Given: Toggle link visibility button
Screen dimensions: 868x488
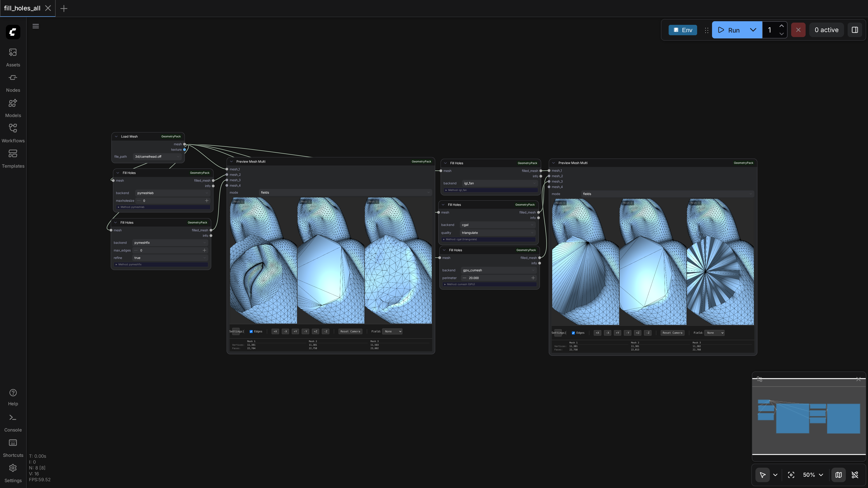Looking at the screenshot, I should (855, 475).
